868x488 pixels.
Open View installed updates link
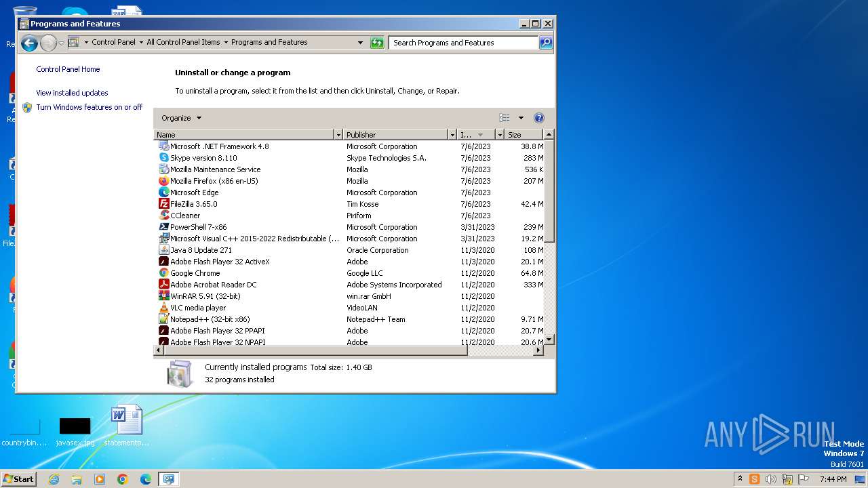[x=72, y=93]
